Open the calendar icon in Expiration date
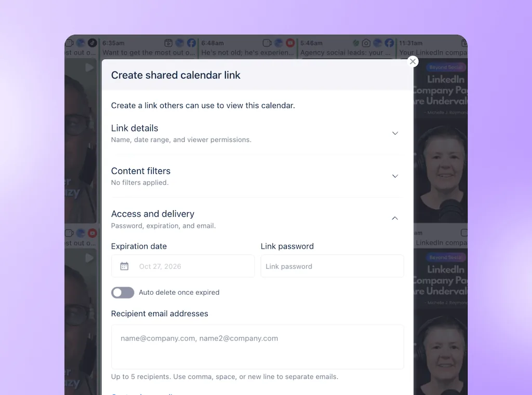The image size is (532, 395). tap(124, 266)
